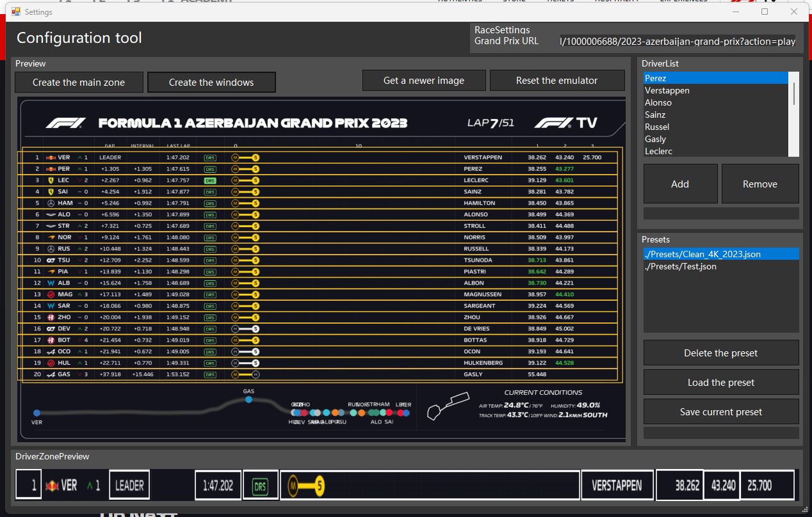
Task: Click the circuit map beside Current Conditions
Action: 448,406
